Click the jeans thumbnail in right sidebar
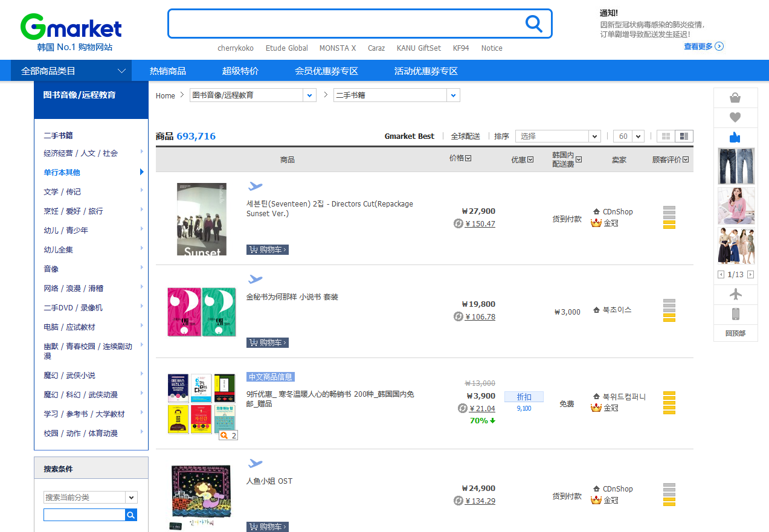Viewport: 769px width, 532px height. [x=736, y=166]
